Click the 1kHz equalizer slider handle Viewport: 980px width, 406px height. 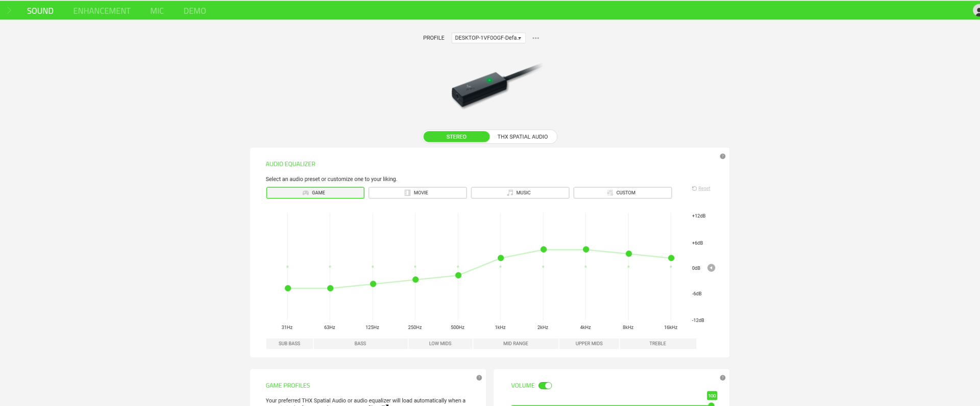tap(501, 258)
